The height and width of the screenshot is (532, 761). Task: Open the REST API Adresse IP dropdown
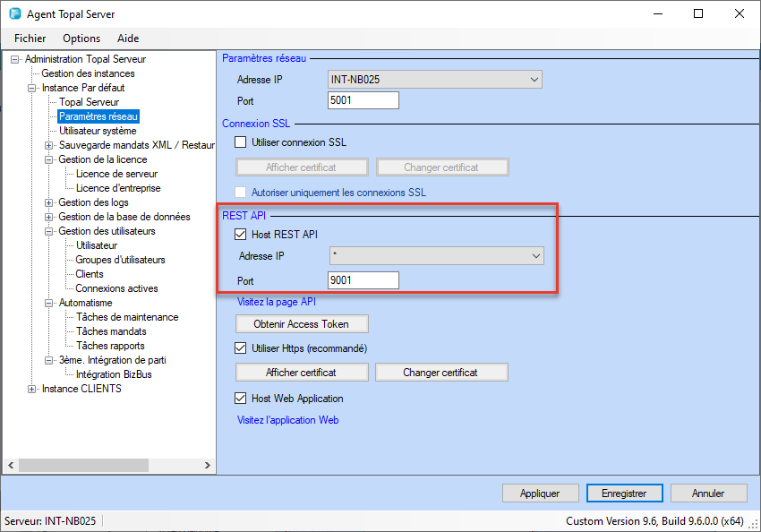click(535, 257)
